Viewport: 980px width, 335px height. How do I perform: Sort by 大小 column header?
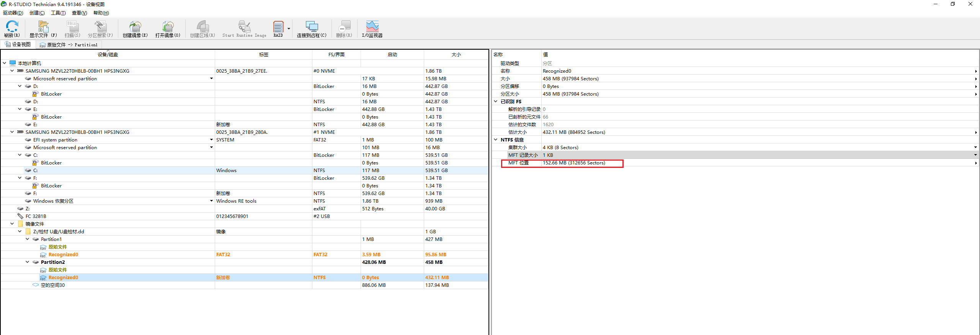pos(456,55)
